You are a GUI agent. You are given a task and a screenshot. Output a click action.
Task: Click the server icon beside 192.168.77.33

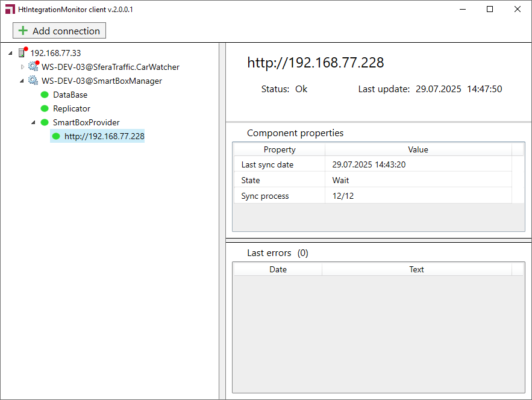pos(22,53)
